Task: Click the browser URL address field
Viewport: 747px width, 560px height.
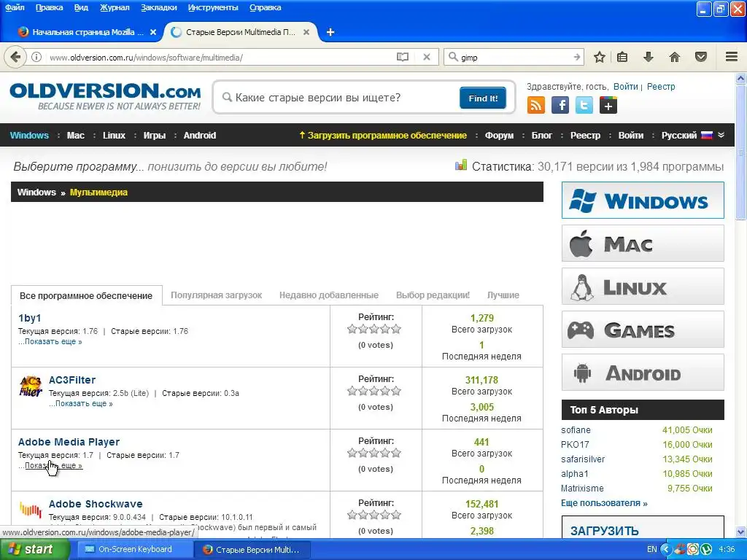Action: tap(219, 57)
